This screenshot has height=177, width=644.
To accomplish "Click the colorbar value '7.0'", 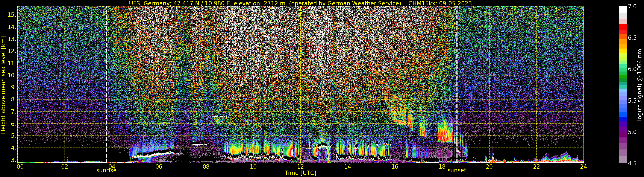I will (632, 6).
